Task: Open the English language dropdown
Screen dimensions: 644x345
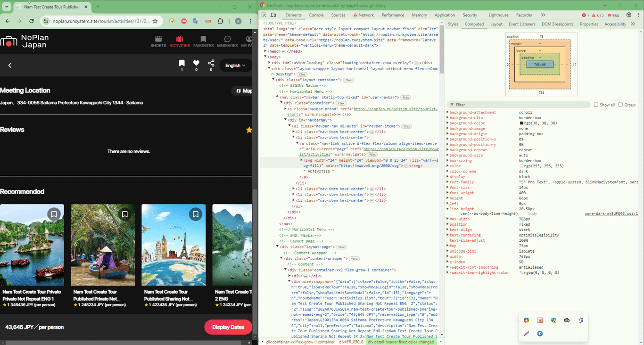Action: pos(235,66)
